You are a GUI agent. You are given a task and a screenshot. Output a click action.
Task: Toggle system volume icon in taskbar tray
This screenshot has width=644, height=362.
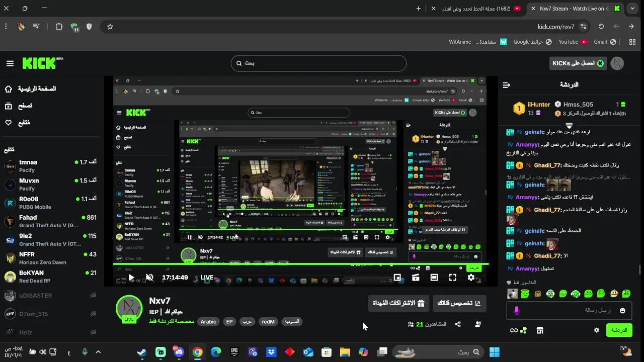point(43,352)
